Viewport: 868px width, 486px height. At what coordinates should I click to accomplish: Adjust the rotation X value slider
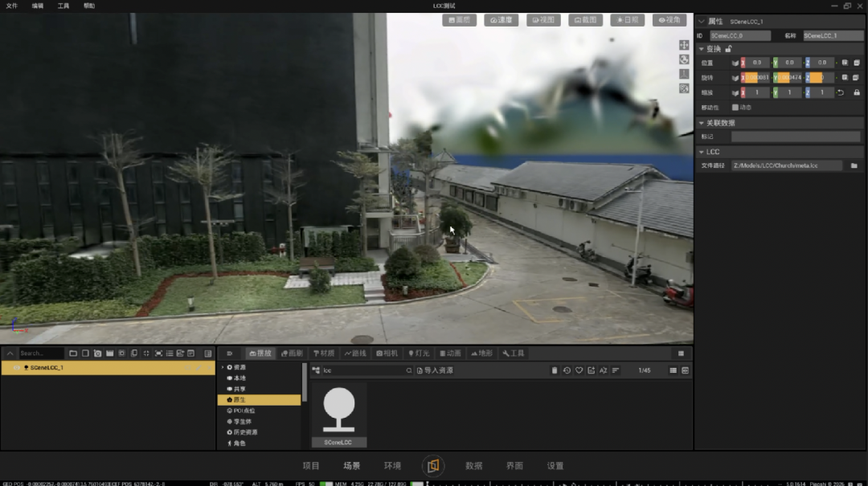[757, 77]
